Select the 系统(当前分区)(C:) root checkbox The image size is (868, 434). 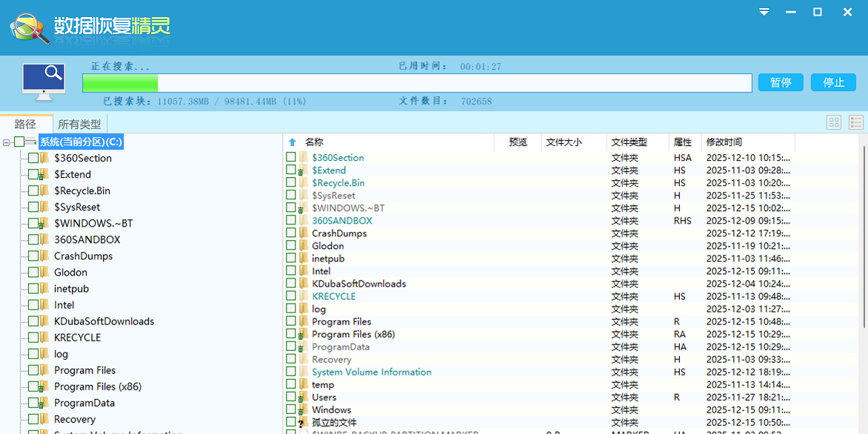(x=19, y=141)
